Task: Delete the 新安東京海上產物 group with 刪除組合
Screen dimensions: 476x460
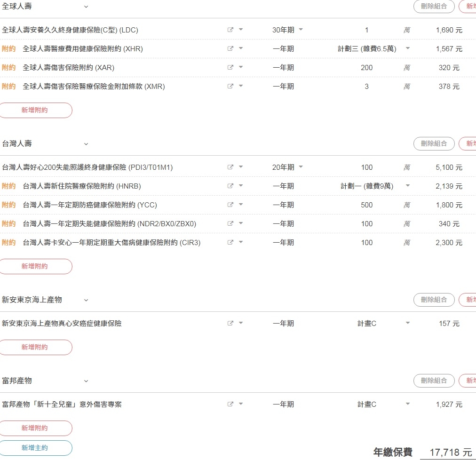Action: (434, 300)
